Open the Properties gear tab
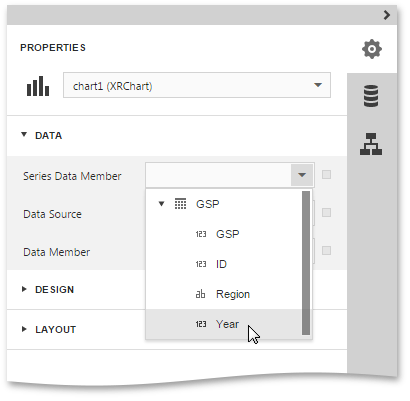410x401 pixels. click(372, 49)
